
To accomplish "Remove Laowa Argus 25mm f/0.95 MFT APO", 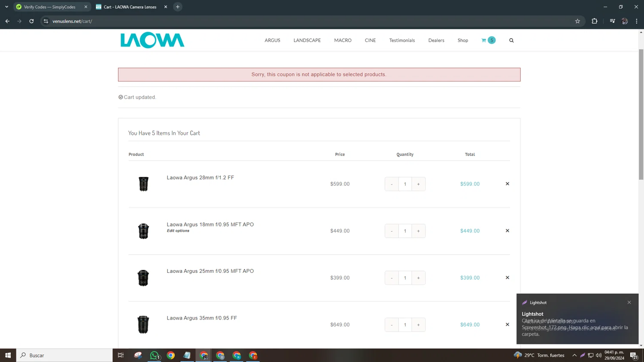I will [x=507, y=278].
